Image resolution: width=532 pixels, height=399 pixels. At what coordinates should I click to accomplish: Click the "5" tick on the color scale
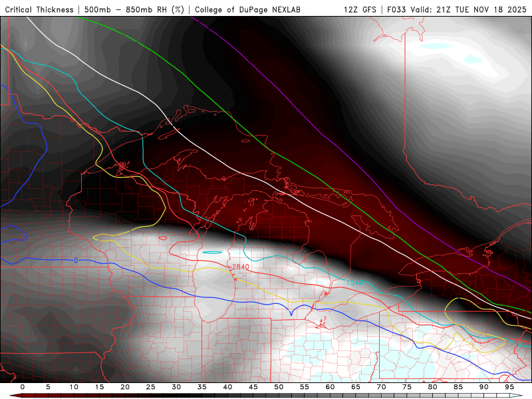coord(48,387)
